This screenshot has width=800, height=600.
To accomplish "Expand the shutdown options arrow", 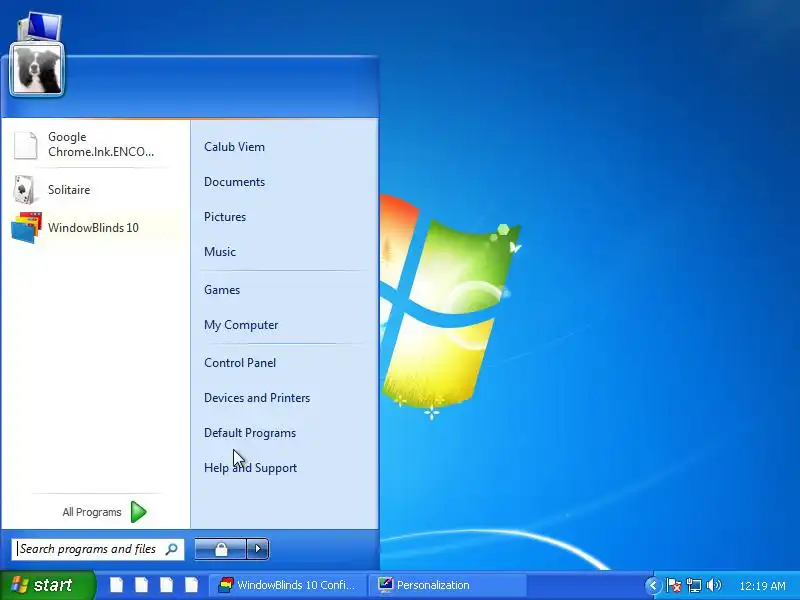I will [x=258, y=549].
